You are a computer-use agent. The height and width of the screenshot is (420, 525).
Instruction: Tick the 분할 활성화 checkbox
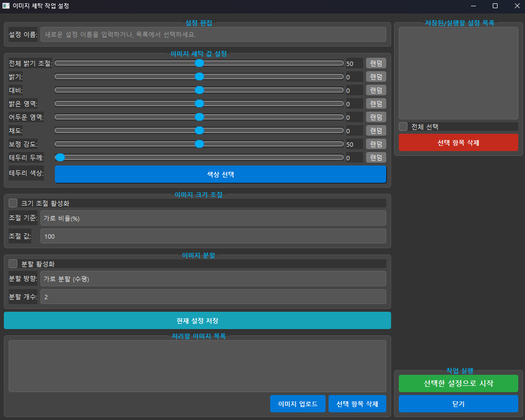point(13,264)
